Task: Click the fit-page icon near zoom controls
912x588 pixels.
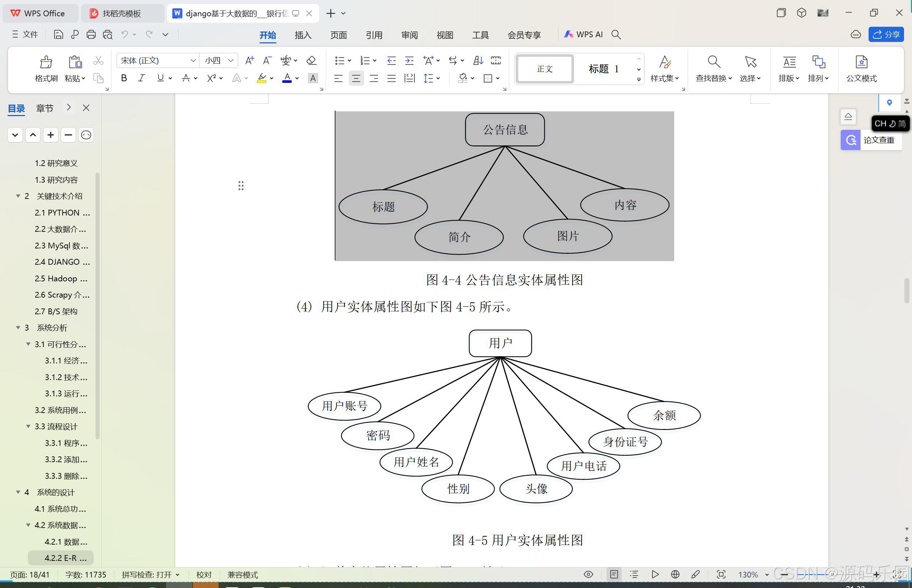Action: point(721,574)
